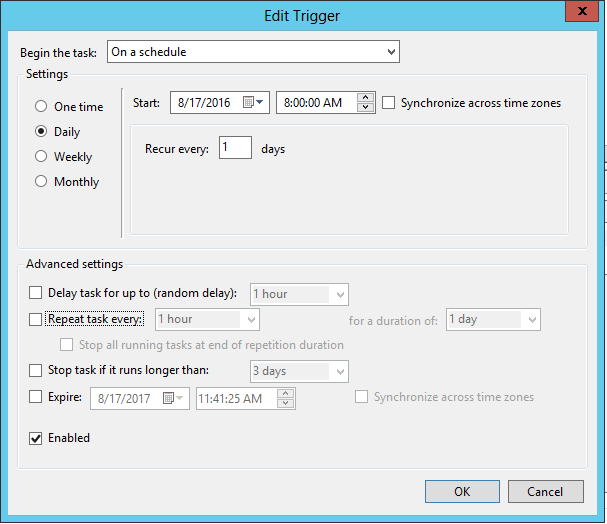Tick Synchronize across time zones for Expire
Image resolution: width=607 pixels, height=524 pixels.
pos(362,397)
